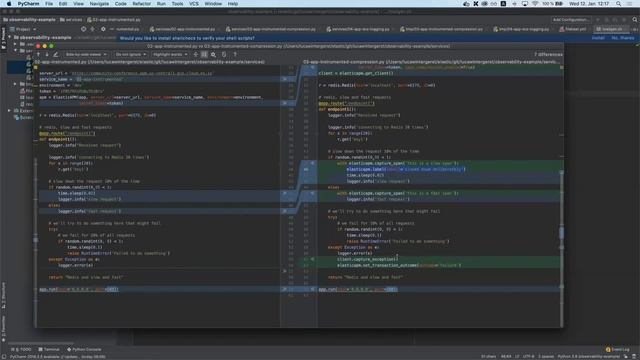Open the TODO tool window button
The height and width of the screenshot is (360, 640).
pyautogui.click(x=21, y=349)
